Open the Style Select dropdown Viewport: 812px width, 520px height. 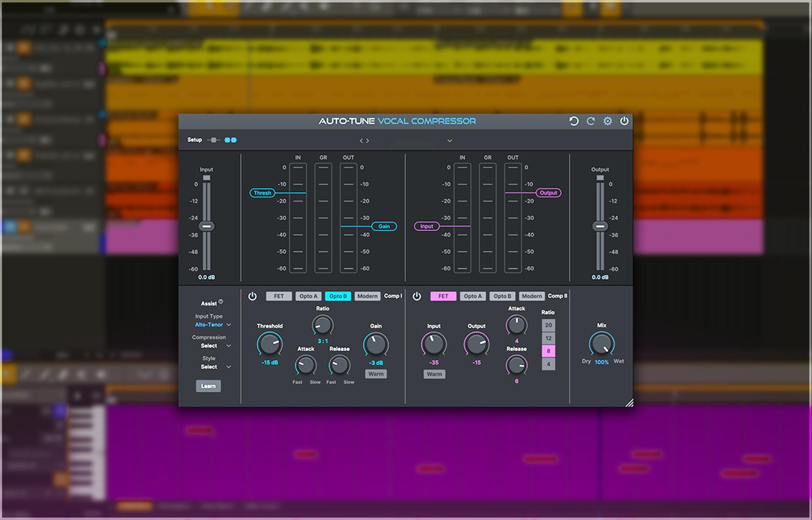tap(216, 367)
